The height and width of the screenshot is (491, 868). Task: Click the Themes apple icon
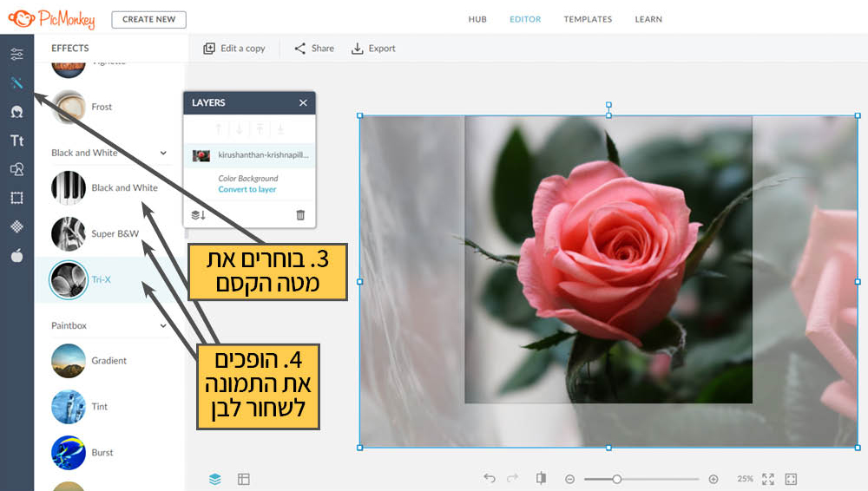tap(16, 255)
